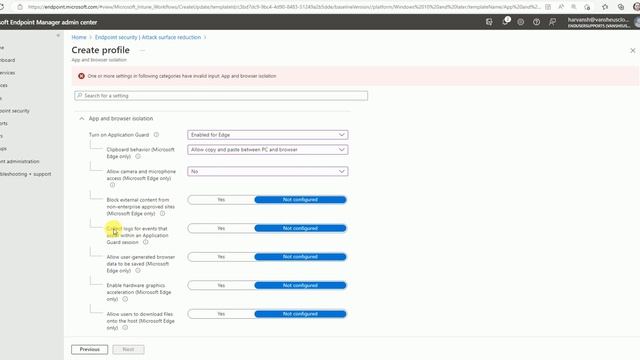Viewport: 640px width, 360px height.
Task: Set Collect logs to Not configured
Action: point(300,228)
